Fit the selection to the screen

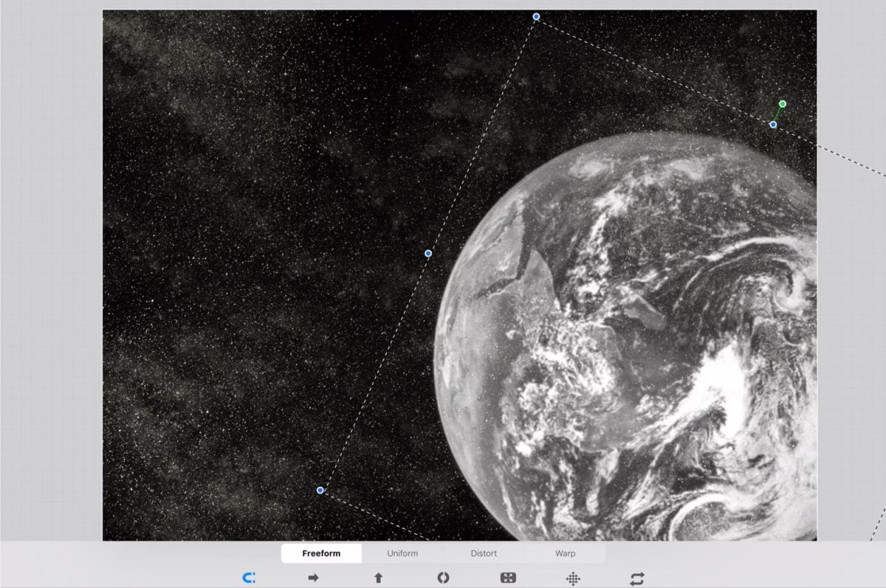508,578
